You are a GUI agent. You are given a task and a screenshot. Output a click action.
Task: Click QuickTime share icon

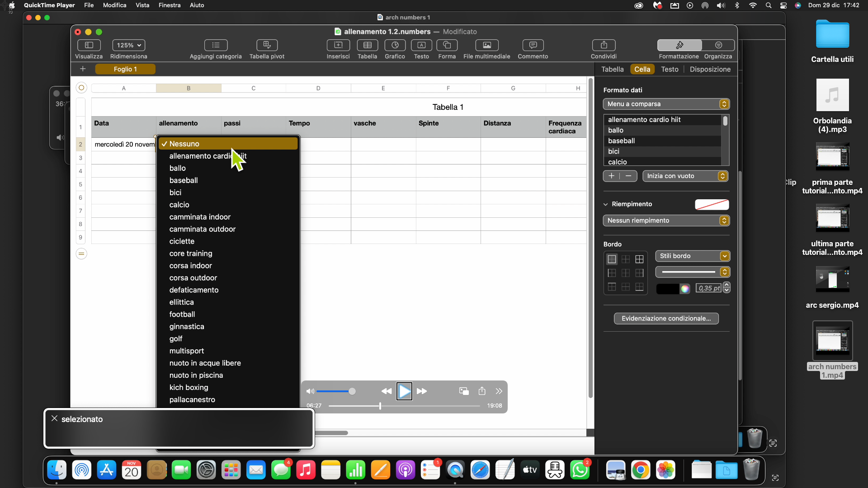coord(482,391)
